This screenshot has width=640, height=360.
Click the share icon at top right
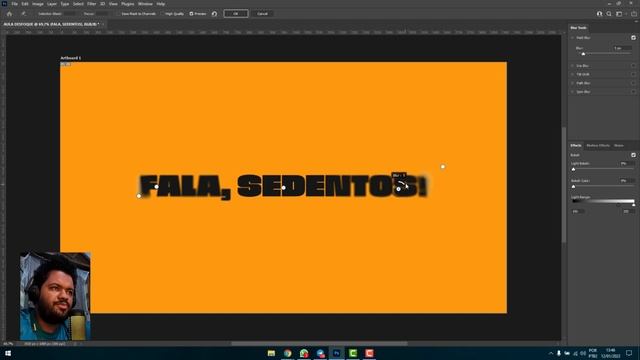(x=634, y=13)
